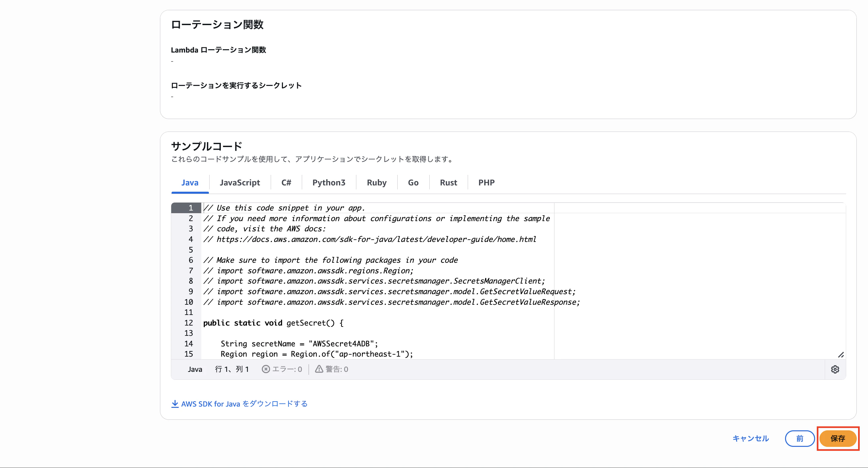Select the C# sample code tab

pyautogui.click(x=286, y=182)
